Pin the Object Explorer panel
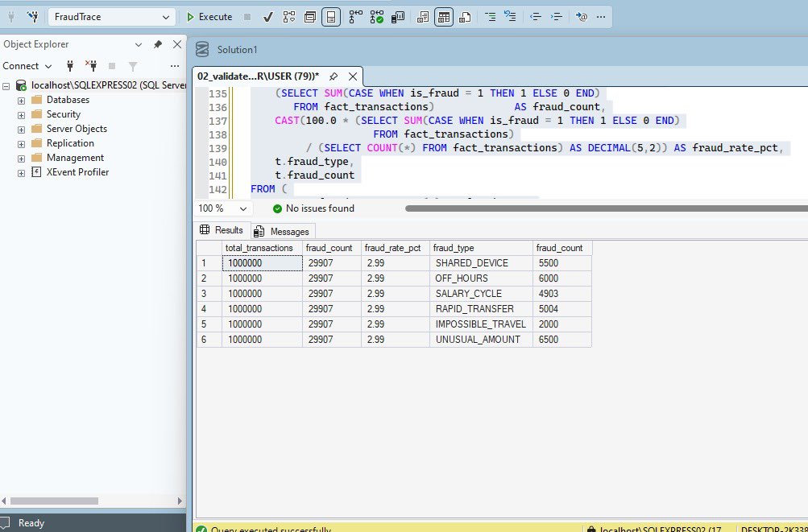The height and width of the screenshot is (532, 808). coord(158,44)
